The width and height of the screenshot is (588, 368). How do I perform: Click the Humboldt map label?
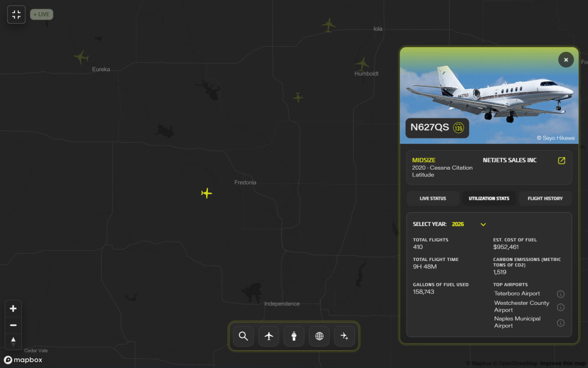pyautogui.click(x=366, y=74)
